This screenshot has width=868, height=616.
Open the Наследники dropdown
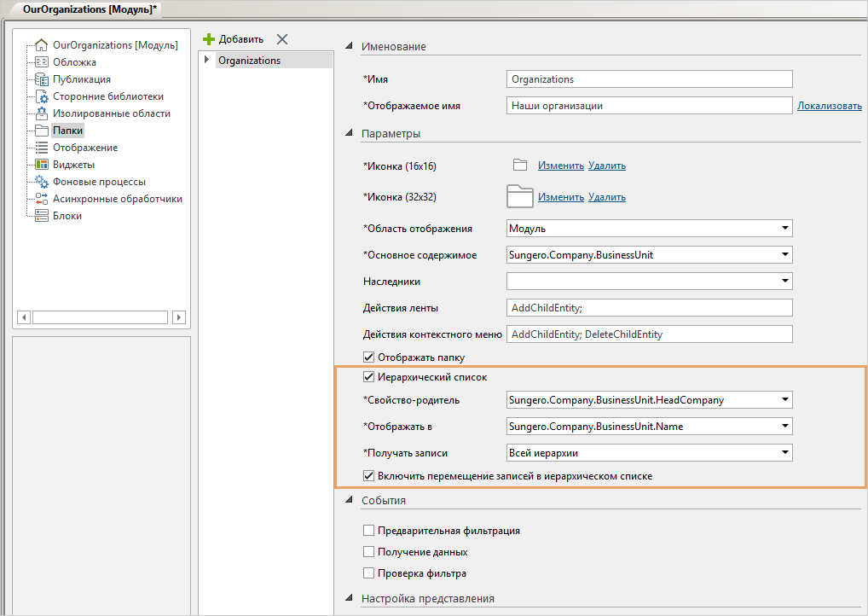pos(785,282)
